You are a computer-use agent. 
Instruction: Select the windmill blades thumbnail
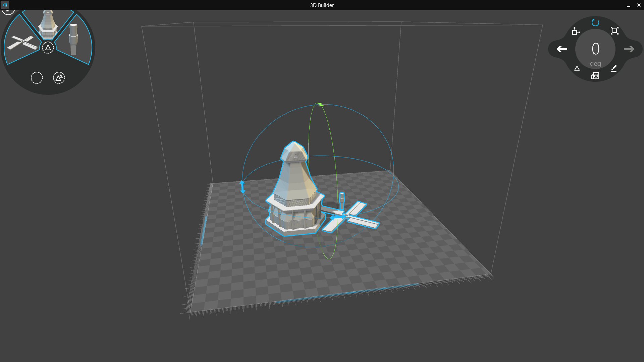[22, 43]
